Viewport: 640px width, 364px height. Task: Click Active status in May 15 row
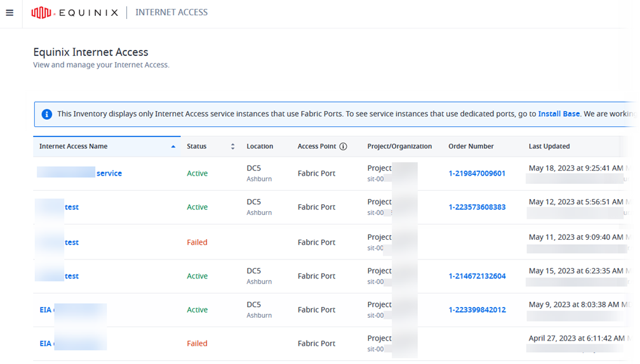tap(197, 276)
